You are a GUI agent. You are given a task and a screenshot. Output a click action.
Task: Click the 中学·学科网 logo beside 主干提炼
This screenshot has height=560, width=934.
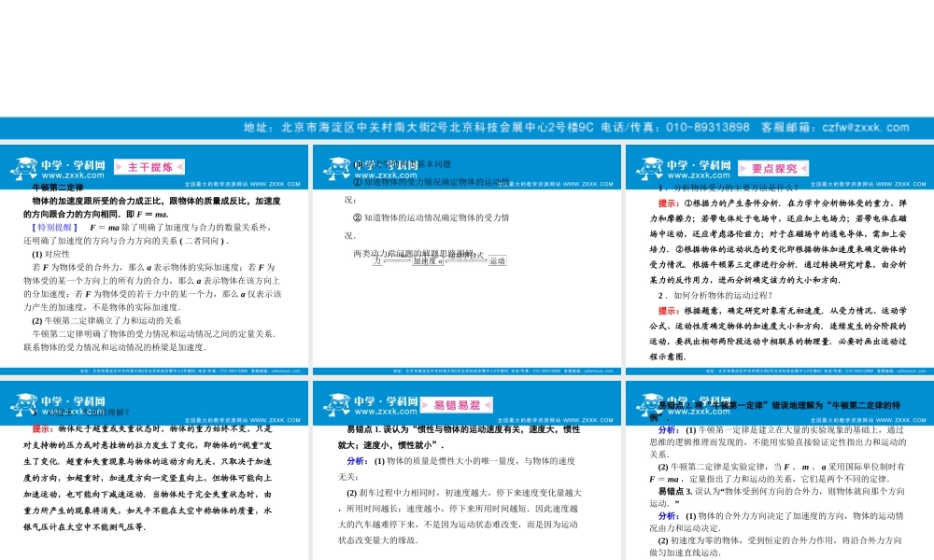(58, 168)
